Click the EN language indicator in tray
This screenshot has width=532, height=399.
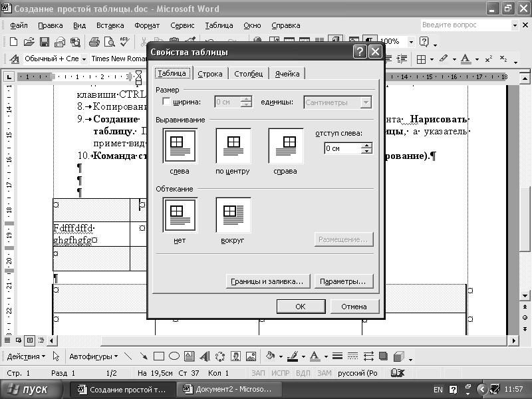tap(438, 390)
